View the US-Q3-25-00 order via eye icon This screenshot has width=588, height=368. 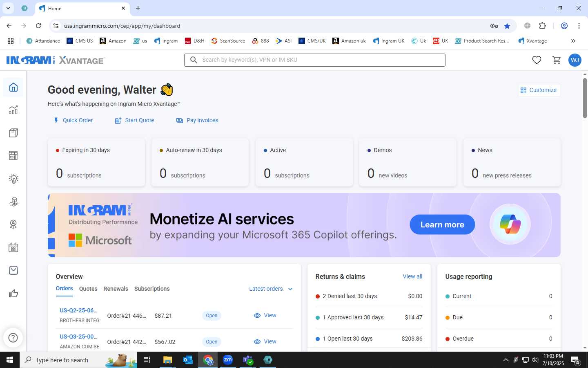pos(257,342)
